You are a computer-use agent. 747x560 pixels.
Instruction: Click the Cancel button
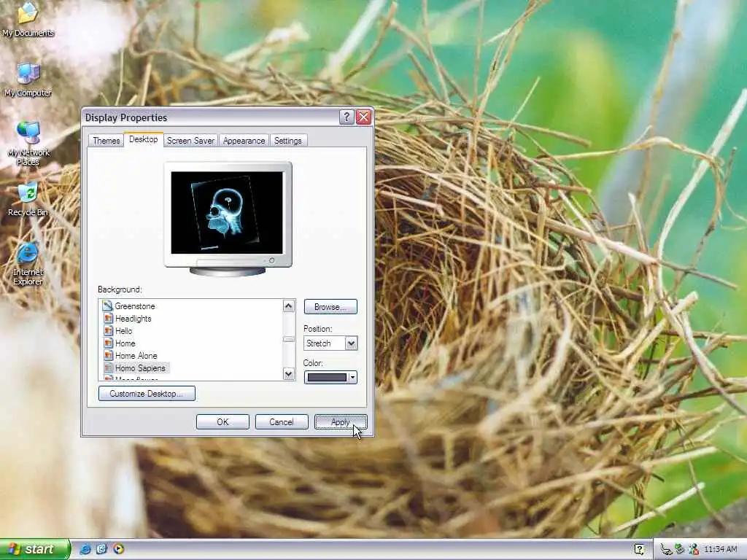click(x=282, y=422)
